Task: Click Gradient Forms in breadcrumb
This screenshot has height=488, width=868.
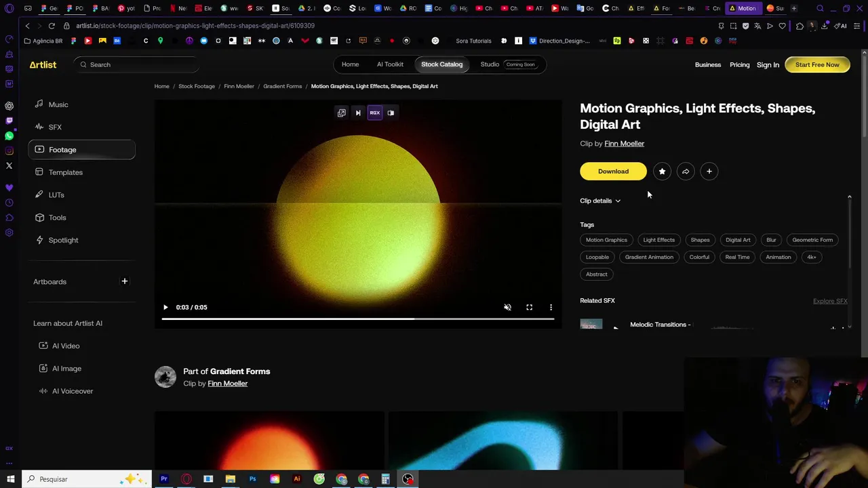Action: pyautogui.click(x=282, y=86)
